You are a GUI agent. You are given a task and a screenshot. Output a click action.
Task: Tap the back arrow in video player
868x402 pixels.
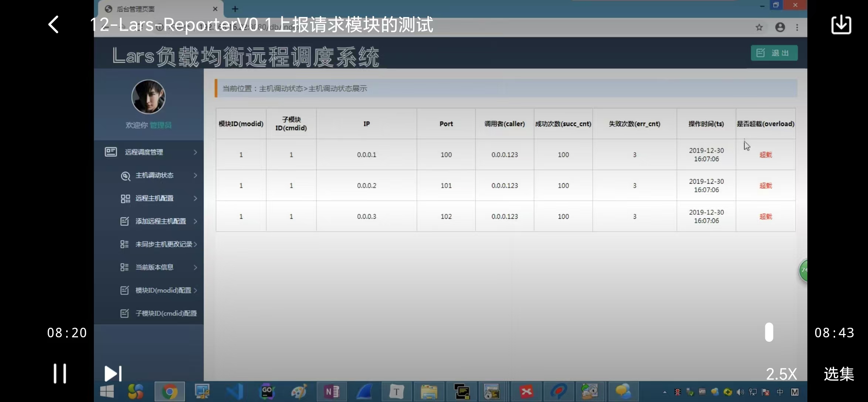point(54,25)
